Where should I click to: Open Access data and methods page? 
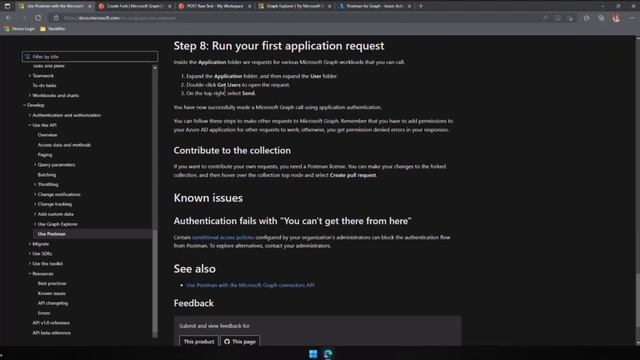(64, 145)
